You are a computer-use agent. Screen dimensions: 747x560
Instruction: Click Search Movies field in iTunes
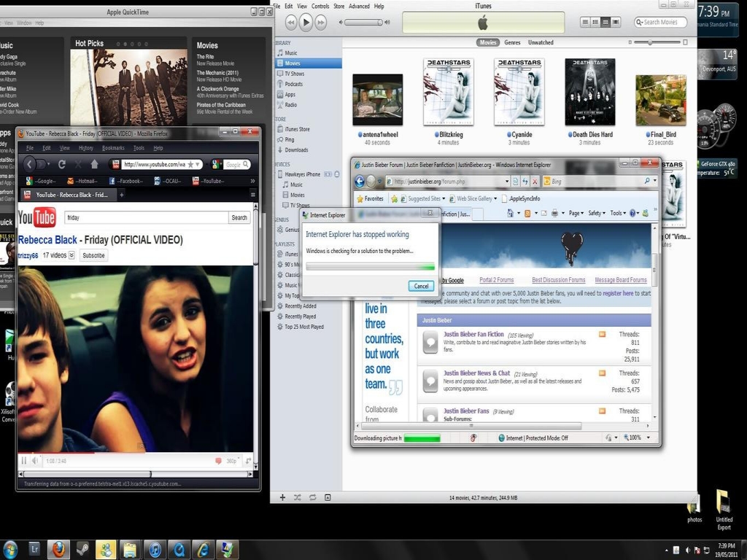pos(661,23)
